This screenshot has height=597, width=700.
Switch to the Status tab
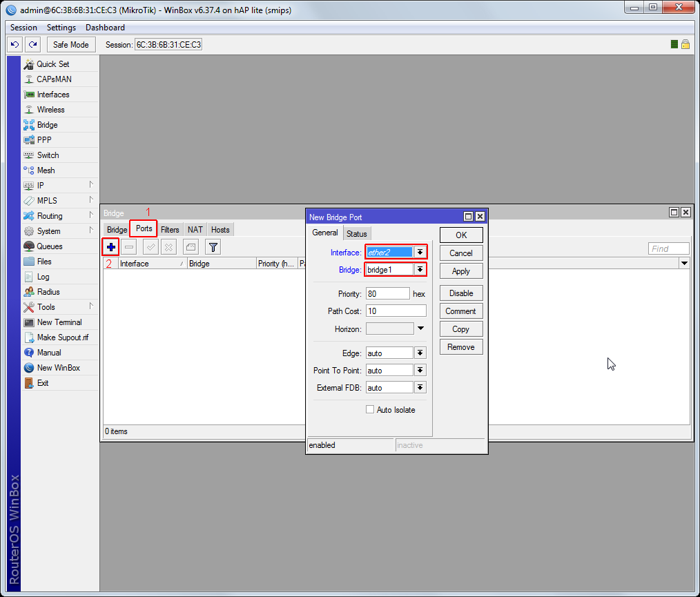357,234
